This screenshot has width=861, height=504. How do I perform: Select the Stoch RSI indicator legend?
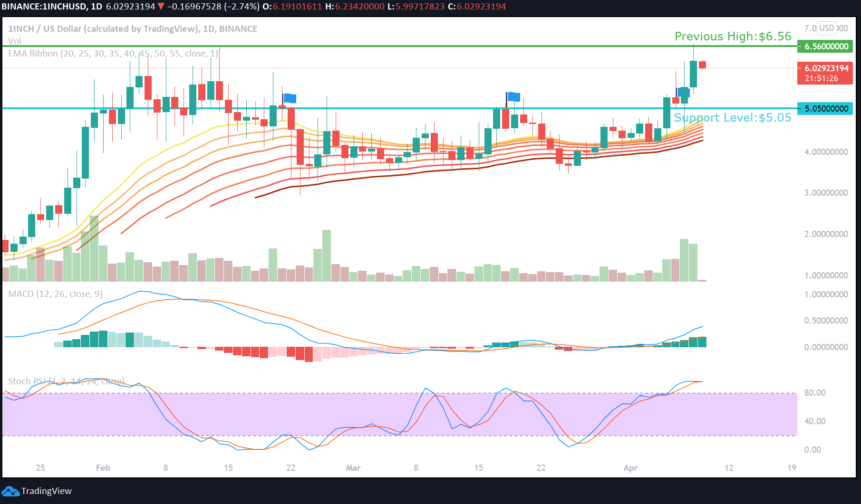pyautogui.click(x=66, y=381)
